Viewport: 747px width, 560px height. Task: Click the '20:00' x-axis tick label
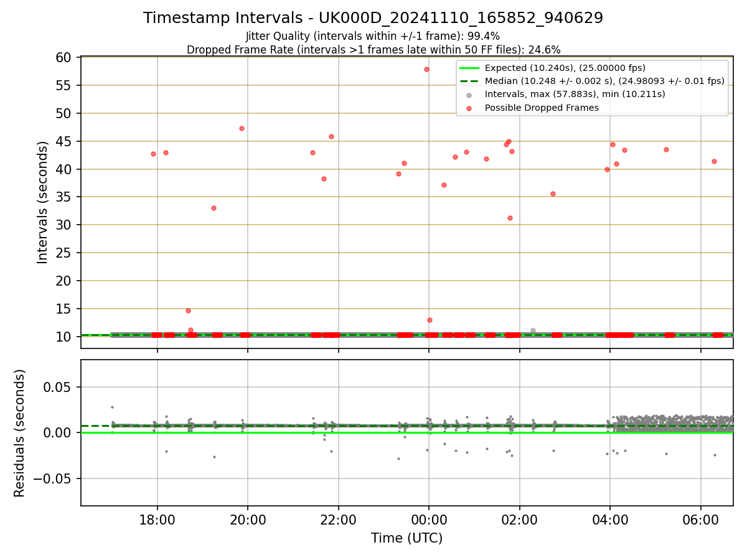pyautogui.click(x=248, y=520)
